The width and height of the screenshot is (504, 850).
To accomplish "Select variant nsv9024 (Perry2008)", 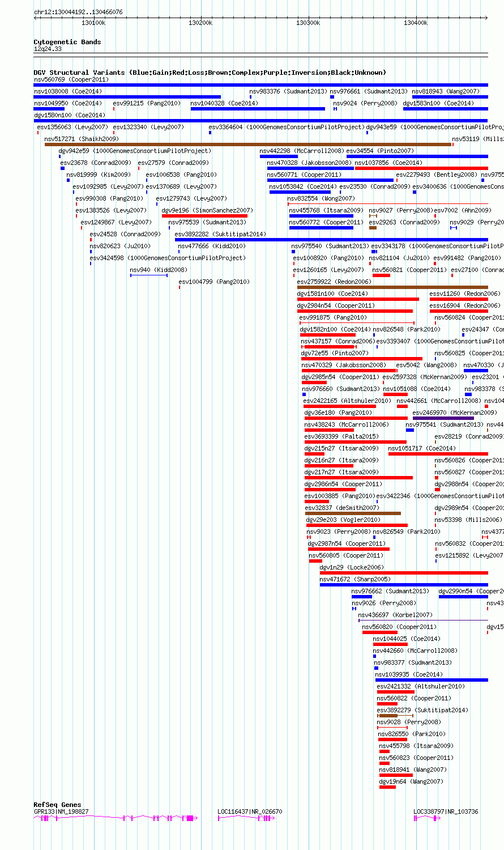I will (x=366, y=103).
